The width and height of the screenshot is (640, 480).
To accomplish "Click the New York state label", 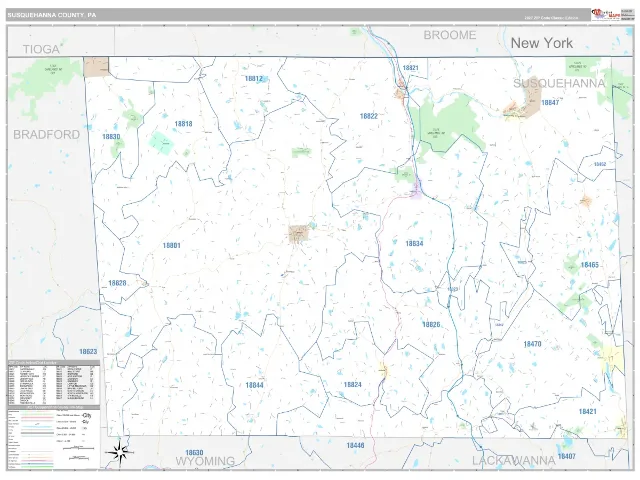I will (x=541, y=43).
